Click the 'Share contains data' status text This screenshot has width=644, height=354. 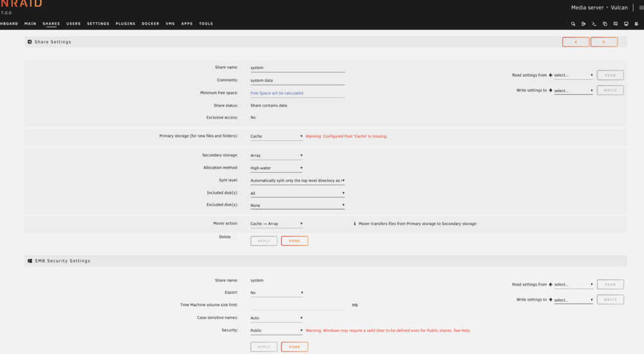269,106
